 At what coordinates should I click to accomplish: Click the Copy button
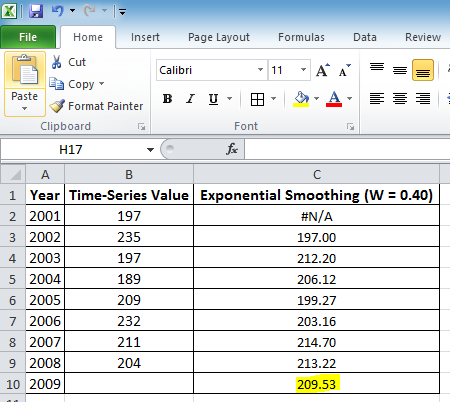coord(76,84)
